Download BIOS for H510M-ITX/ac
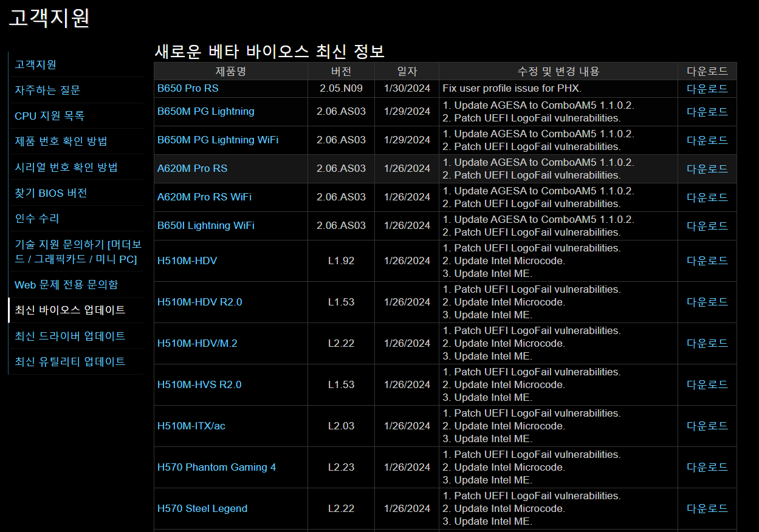The image size is (759, 532). [707, 426]
